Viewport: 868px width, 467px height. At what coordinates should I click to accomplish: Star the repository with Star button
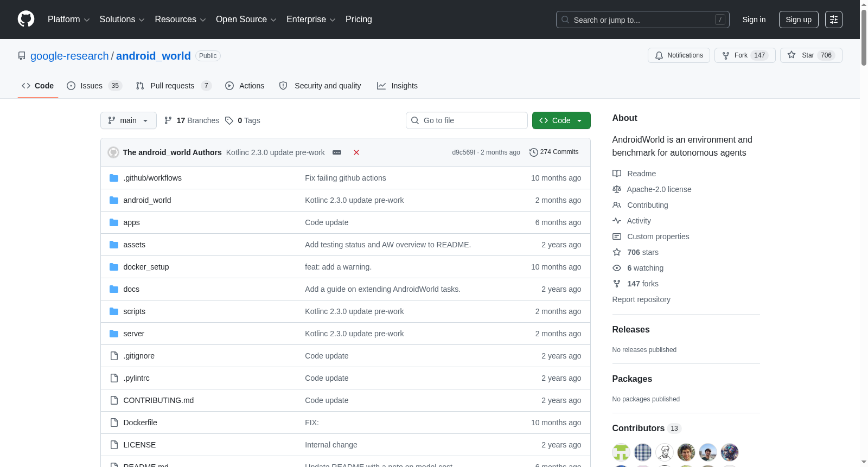pos(811,55)
